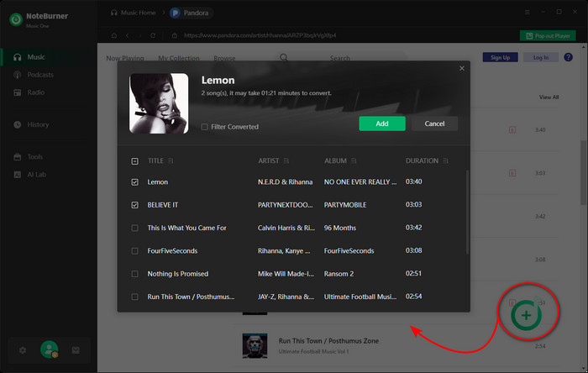Sort by TITLE column icon
The height and width of the screenshot is (373, 588).
(x=171, y=160)
